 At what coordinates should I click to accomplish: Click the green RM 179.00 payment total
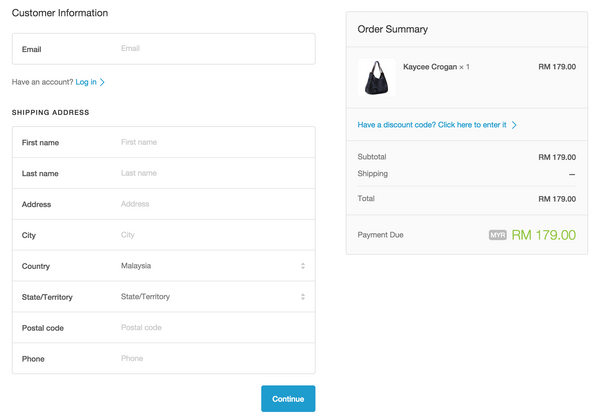(544, 235)
